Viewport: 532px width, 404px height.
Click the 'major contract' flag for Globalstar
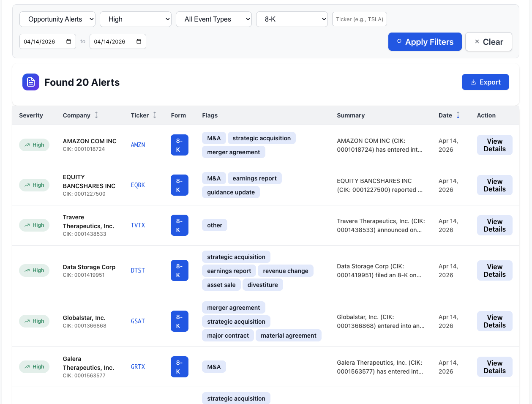(x=228, y=336)
